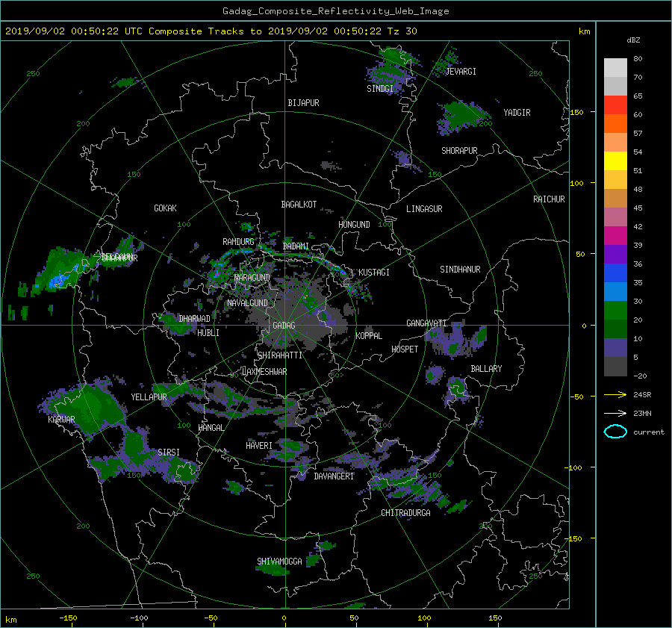Screen dimensions: 672x628
Task: Click the yellow 24SR arrow legend icon
Action: 615,394
